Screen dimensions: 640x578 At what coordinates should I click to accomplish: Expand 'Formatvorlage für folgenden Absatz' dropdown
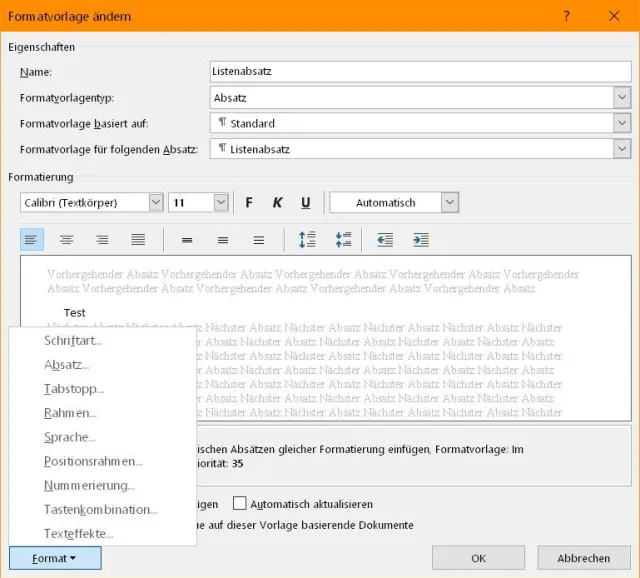tap(622, 148)
